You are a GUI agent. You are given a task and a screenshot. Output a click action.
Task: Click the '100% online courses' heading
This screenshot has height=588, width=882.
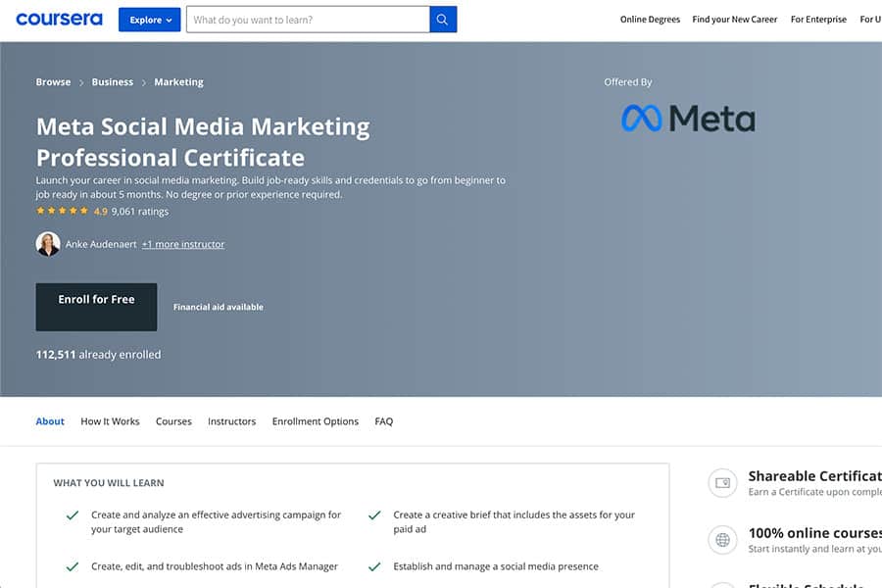[x=815, y=533]
